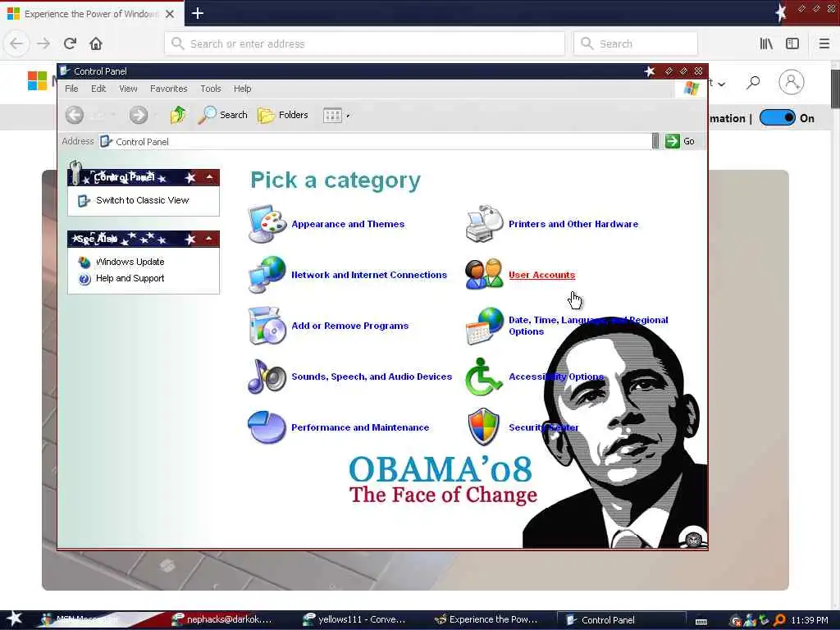The height and width of the screenshot is (630, 840).
Task: Open the Date, Time, Language calendar icon
Action: pos(484,325)
